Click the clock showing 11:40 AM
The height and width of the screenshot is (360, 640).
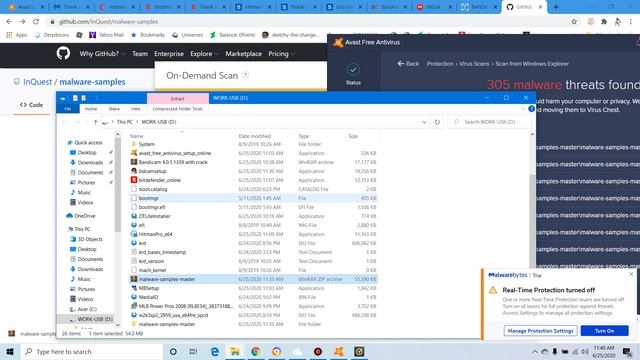click(x=604, y=348)
